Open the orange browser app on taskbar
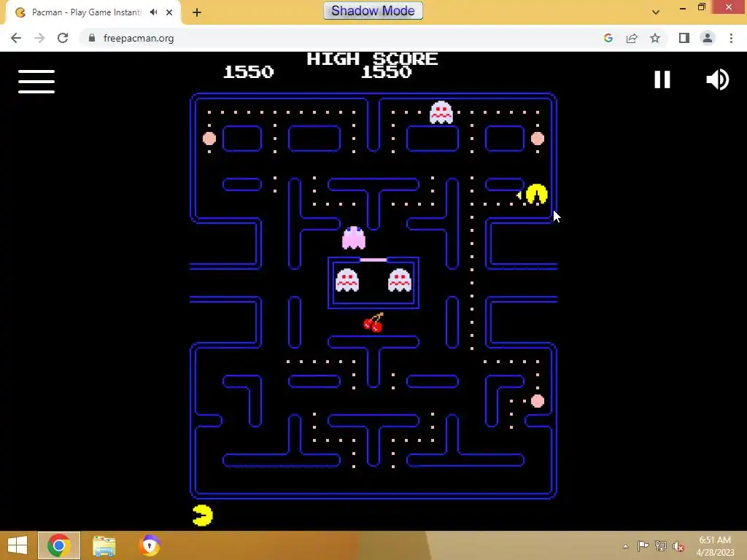Screen dimensions: 747x560 coord(149,545)
